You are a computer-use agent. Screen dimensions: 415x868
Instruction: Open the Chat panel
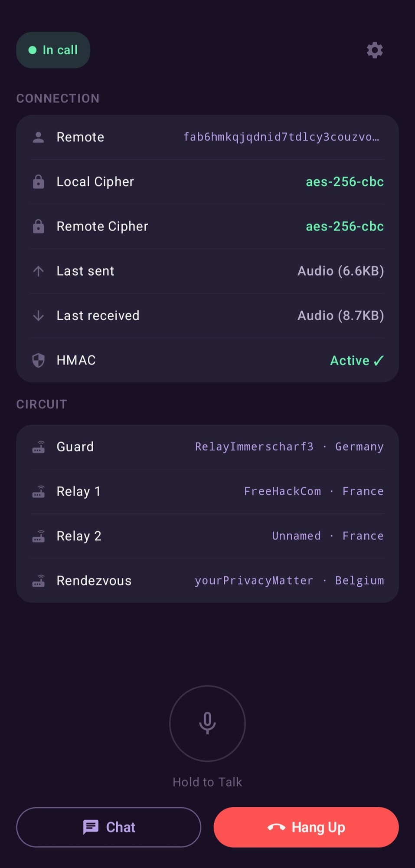pyautogui.click(x=108, y=827)
